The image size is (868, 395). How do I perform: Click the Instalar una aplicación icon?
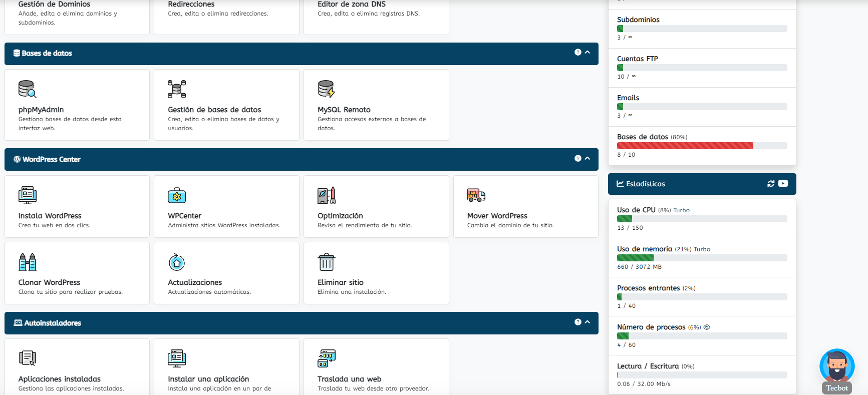click(177, 358)
